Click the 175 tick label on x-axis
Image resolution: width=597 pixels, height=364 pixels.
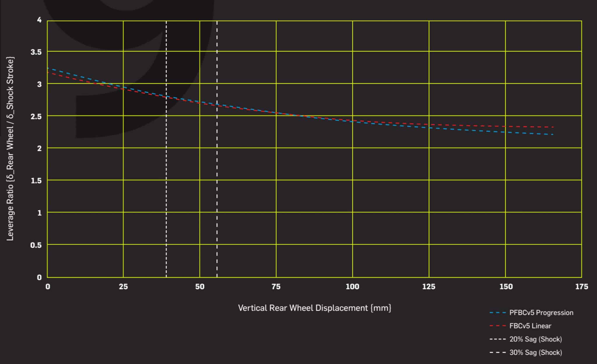581,287
